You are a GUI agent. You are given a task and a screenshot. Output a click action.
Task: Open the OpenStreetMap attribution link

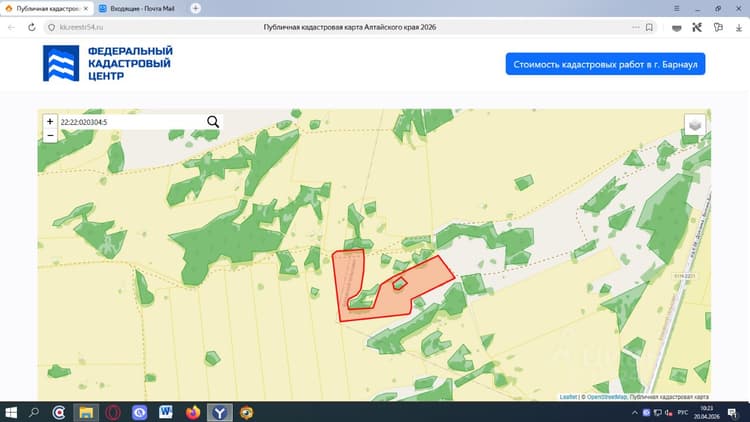point(607,397)
